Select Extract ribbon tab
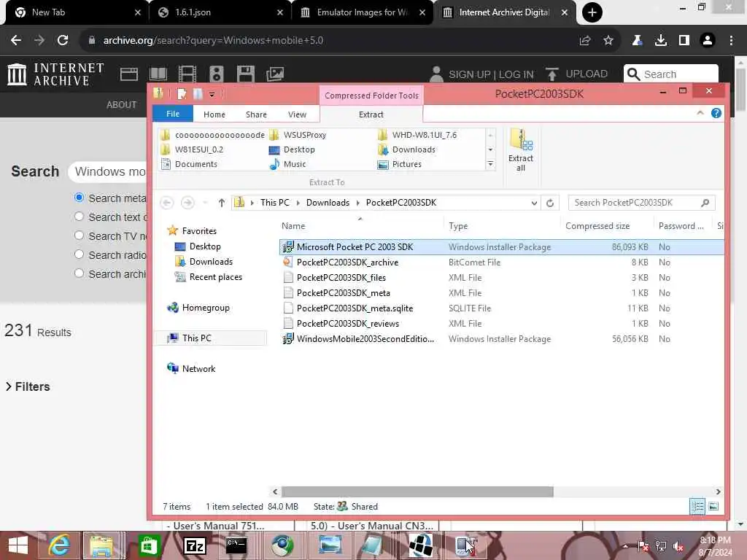 371,114
